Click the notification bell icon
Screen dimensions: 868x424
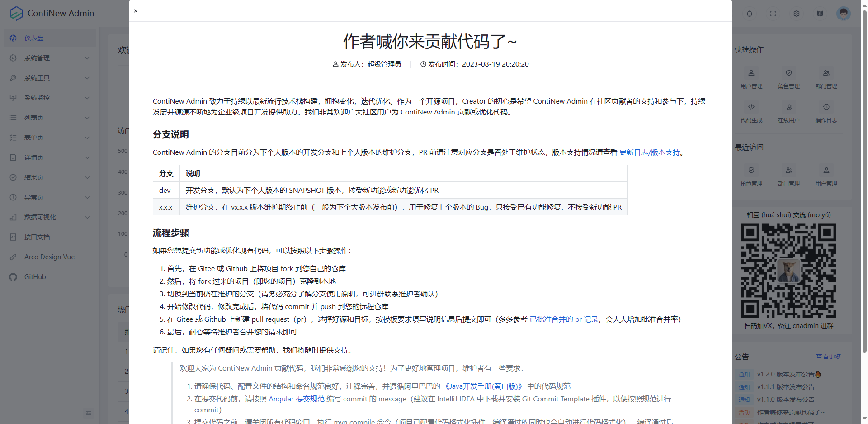tap(750, 14)
